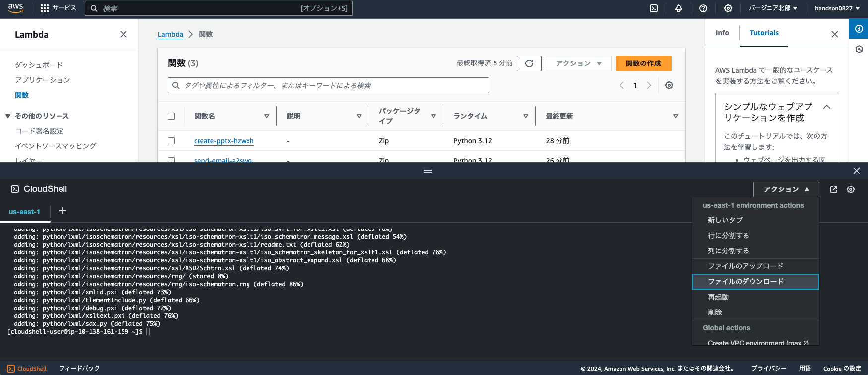Open CloudShell preferences gear icon
868x375 pixels.
(x=851, y=189)
